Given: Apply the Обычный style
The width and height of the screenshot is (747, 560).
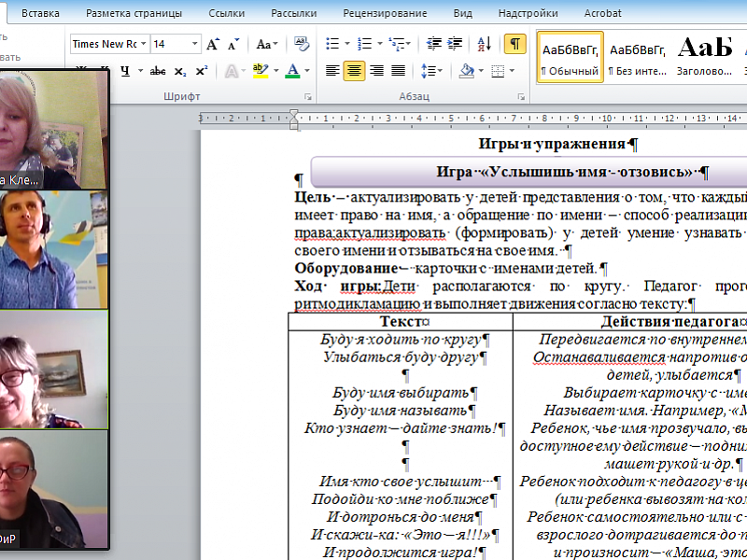Looking at the screenshot, I should (570, 58).
